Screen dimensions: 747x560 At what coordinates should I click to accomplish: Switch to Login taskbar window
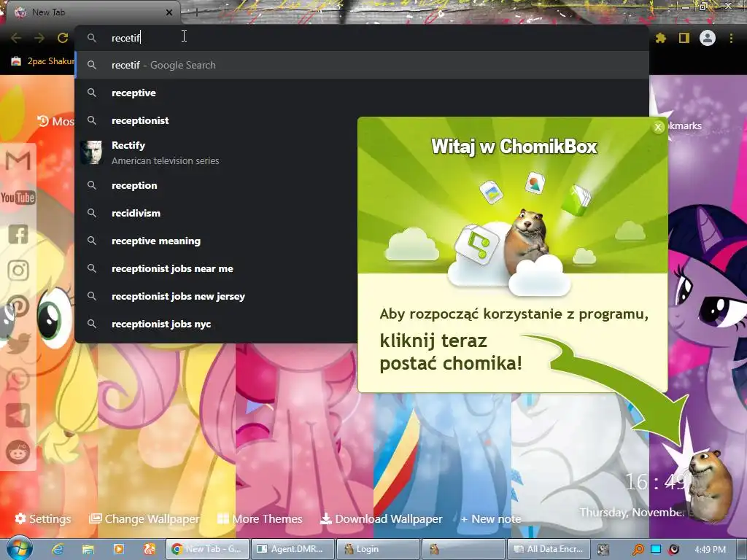click(x=377, y=549)
